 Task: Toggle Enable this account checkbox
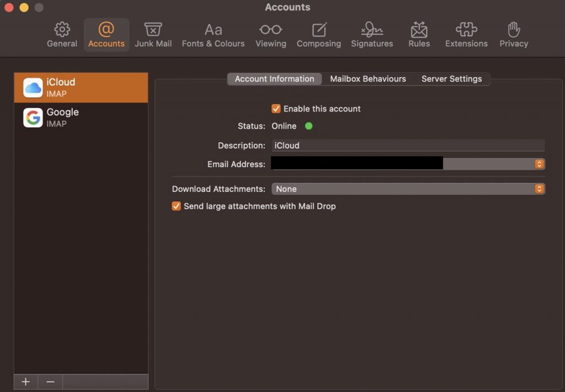tap(276, 109)
